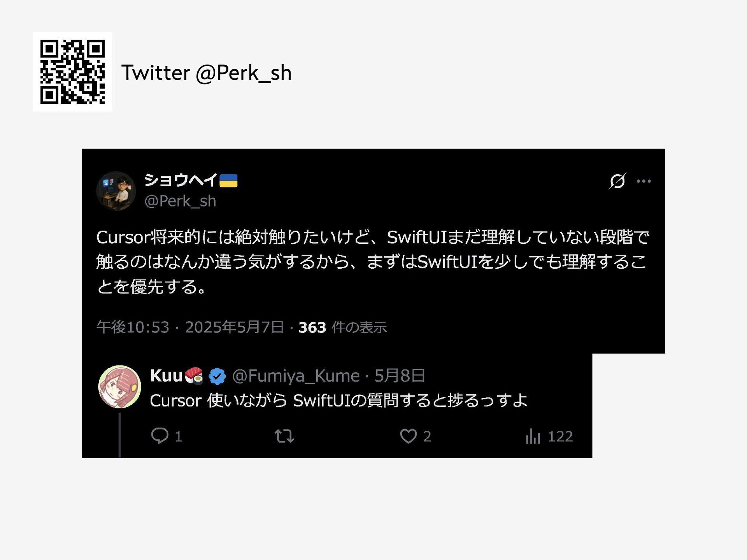Image resolution: width=747 pixels, height=560 pixels.
Task: Click the Ukraine flag emoji after ショウヘイ
Action: click(228, 181)
